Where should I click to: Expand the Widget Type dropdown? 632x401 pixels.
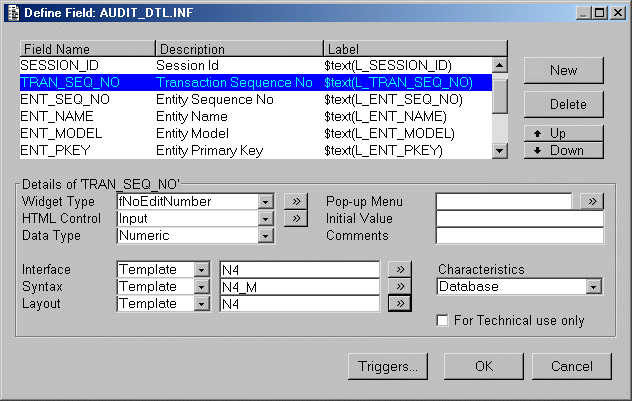(265, 201)
